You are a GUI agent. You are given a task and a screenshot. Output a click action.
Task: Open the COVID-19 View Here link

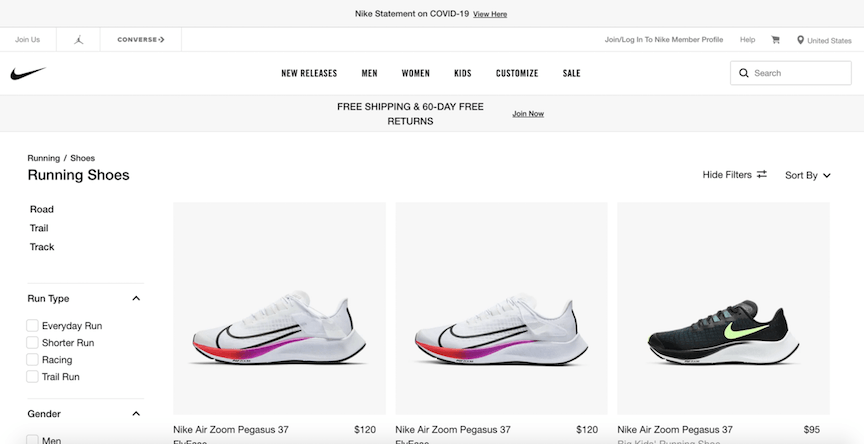point(490,14)
